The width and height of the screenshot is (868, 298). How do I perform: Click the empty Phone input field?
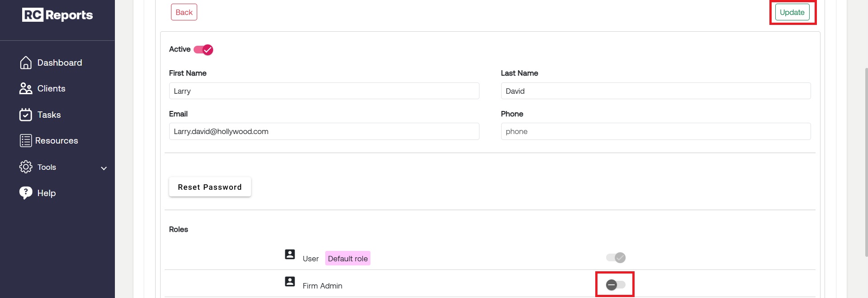coord(655,131)
